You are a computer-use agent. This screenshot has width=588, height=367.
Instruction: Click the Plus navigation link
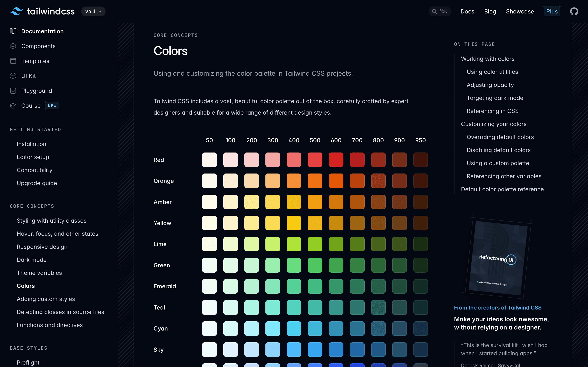pos(552,11)
